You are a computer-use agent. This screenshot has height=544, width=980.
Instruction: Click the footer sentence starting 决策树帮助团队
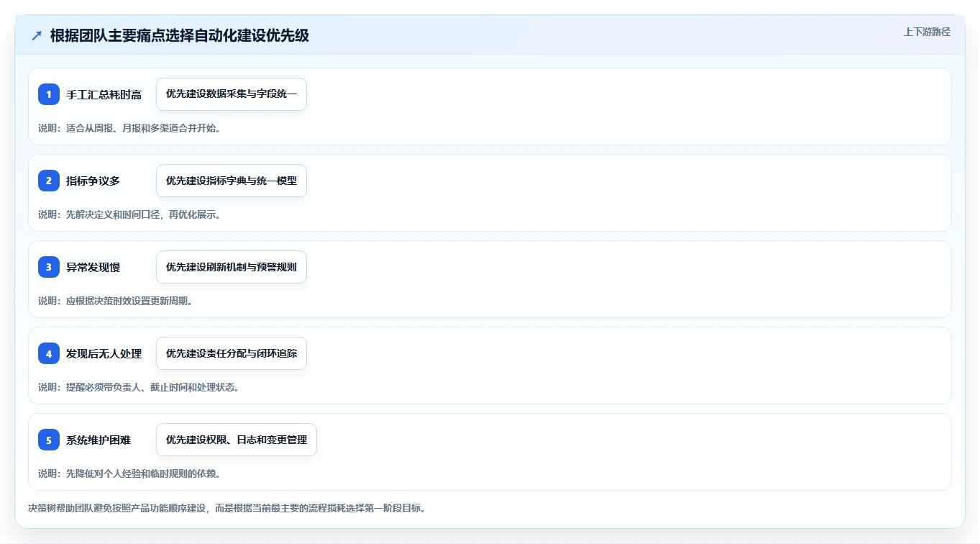click(227, 508)
